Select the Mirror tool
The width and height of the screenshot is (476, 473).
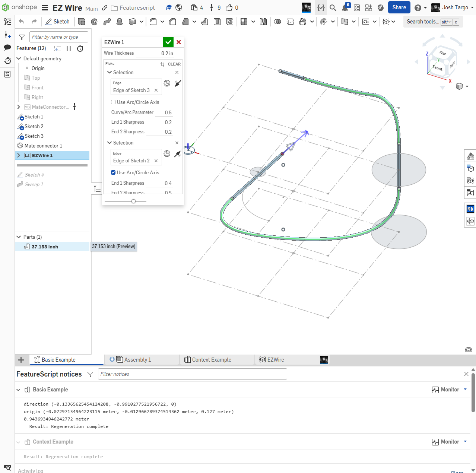point(263,22)
